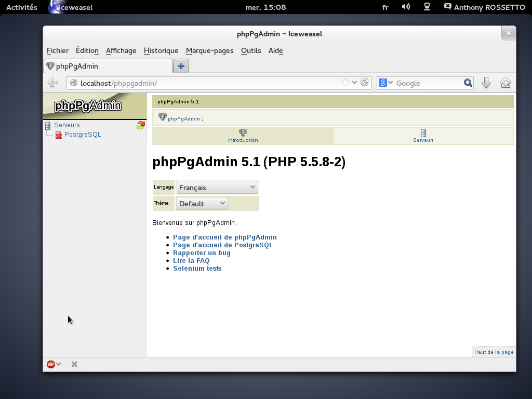The width and height of the screenshot is (532, 399).
Task: Open the clock showing mer. 15:08
Action: pyautogui.click(x=265, y=7)
